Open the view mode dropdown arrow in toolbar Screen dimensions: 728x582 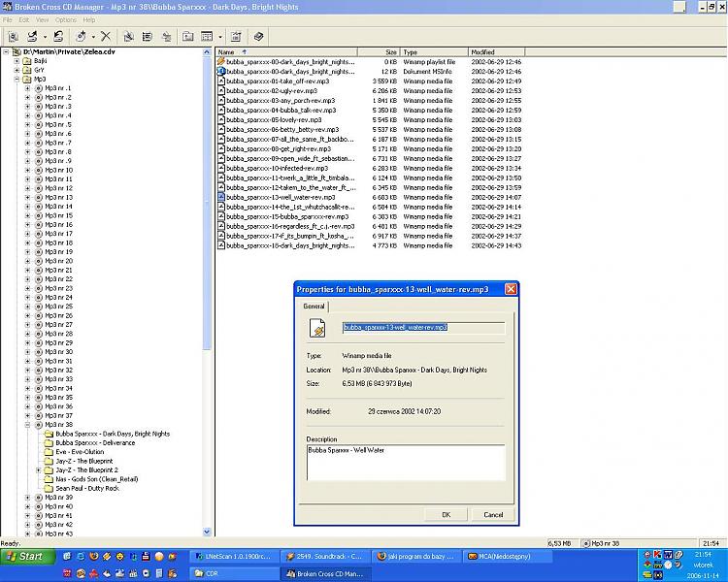(x=220, y=37)
